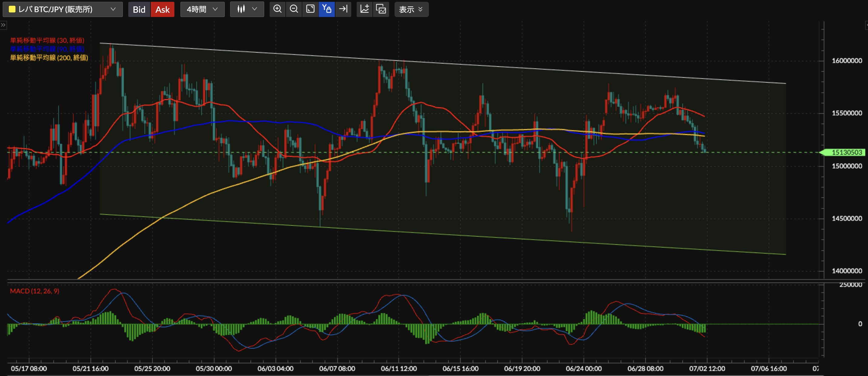Click the 05/25 20:00 time label
The height and width of the screenshot is (376, 868).
coord(152,369)
